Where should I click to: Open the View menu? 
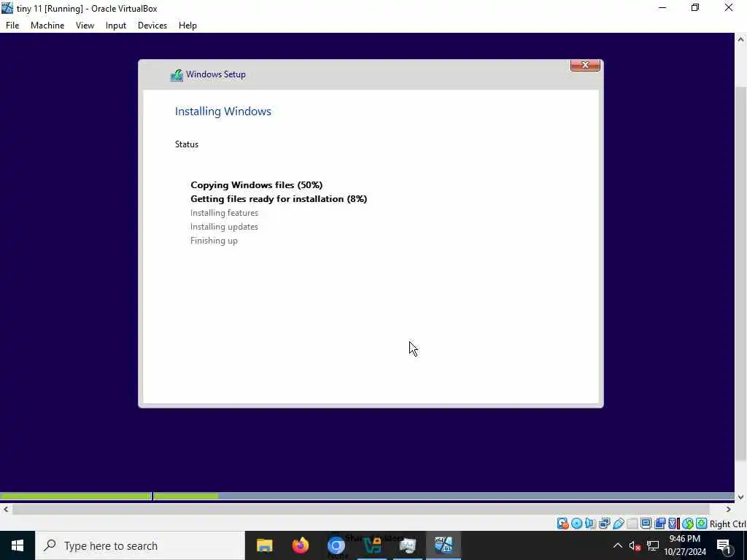coord(85,26)
